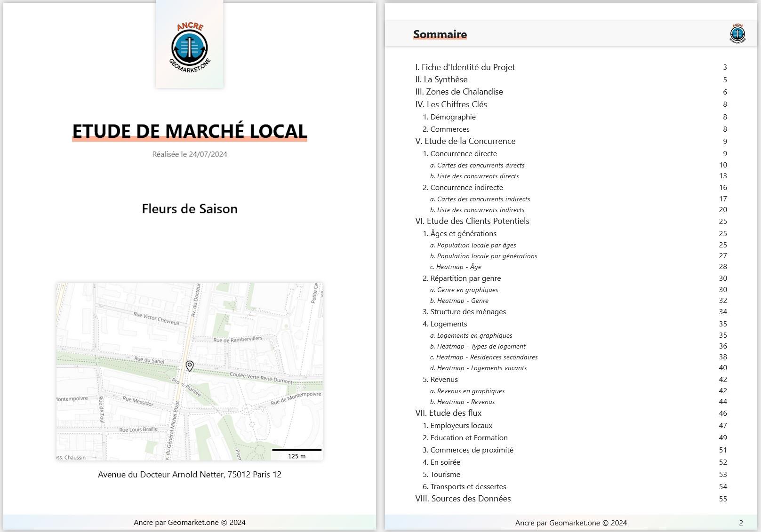761x532 pixels.
Task: Select '1. Âges et générations' entry
Action: click(x=459, y=233)
